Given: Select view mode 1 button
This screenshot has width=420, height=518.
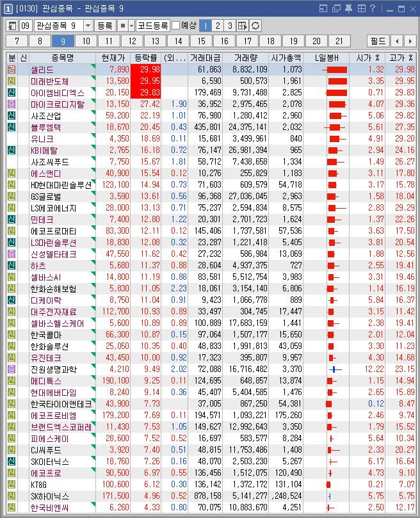Looking at the screenshot, I should coord(206,26).
